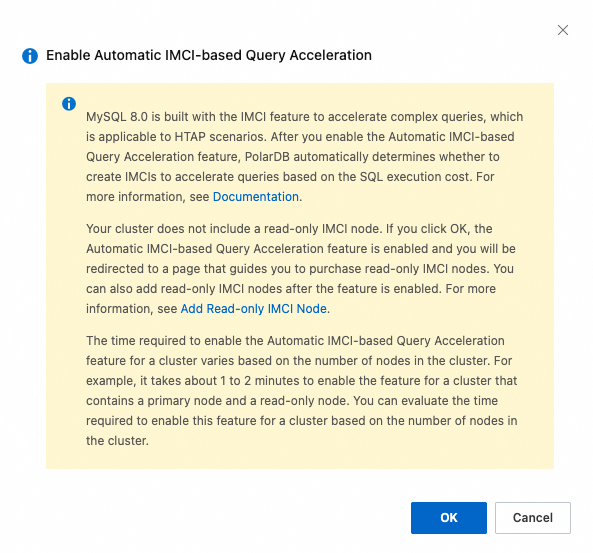
Task: Confirm enabling with the OK button
Action: [x=449, y=517]
